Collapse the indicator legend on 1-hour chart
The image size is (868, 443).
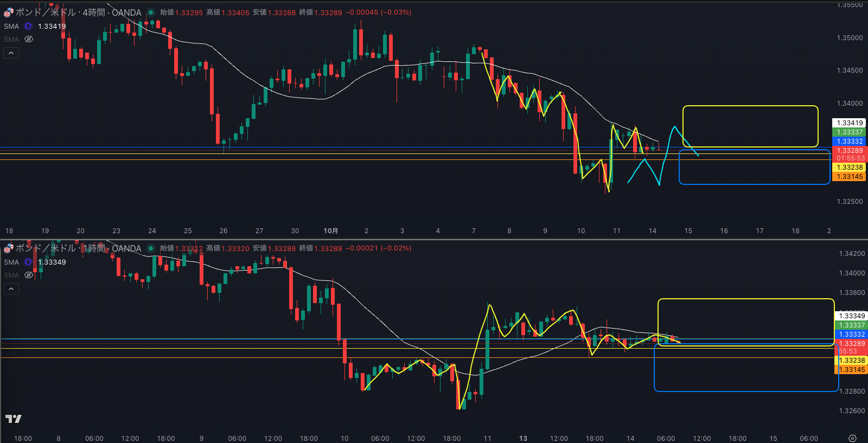[x=11, y=288]
